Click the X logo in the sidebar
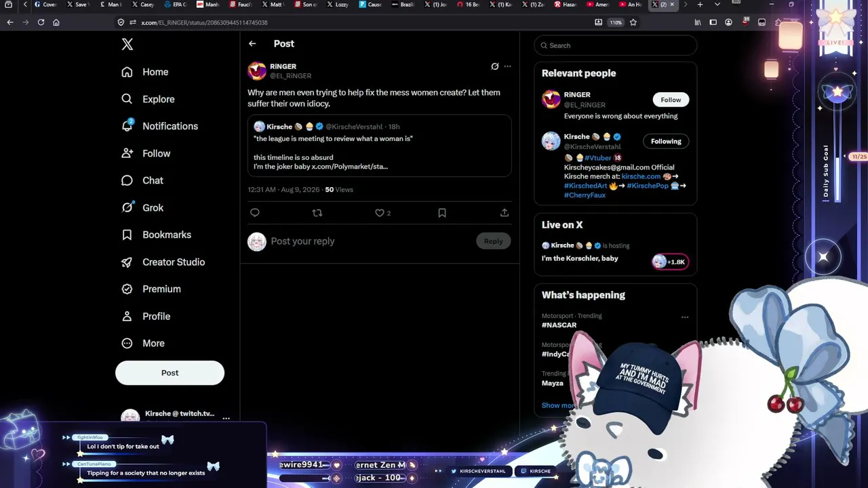This screenshot has width=868, height=488. click(x=127, y=44)
